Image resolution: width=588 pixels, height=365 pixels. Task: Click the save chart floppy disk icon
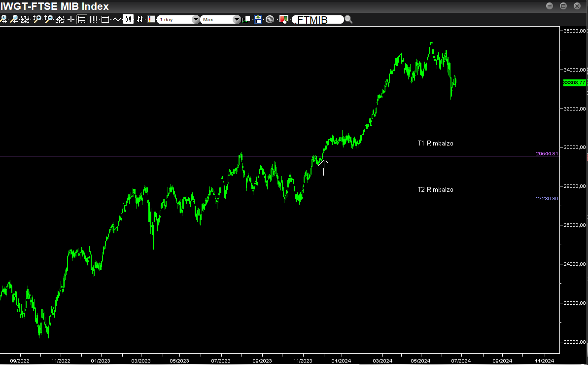pyautogui.click(x=258, y=19)
